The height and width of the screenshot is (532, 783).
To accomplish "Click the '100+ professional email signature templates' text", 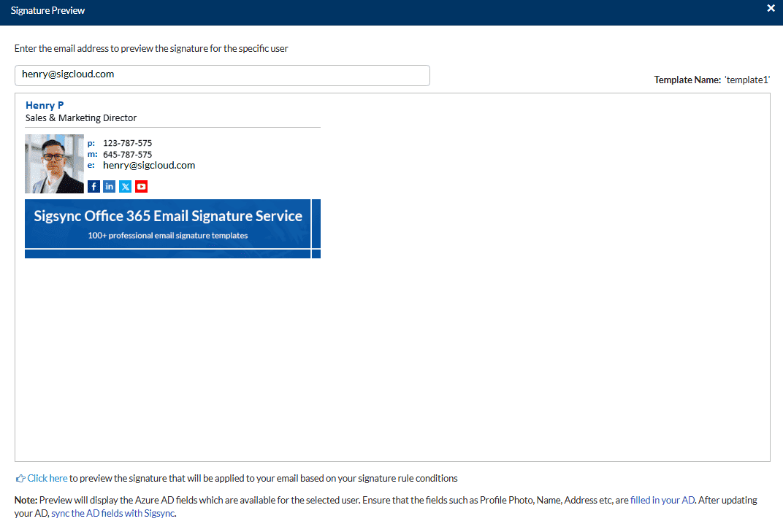I will coord(168,236).
